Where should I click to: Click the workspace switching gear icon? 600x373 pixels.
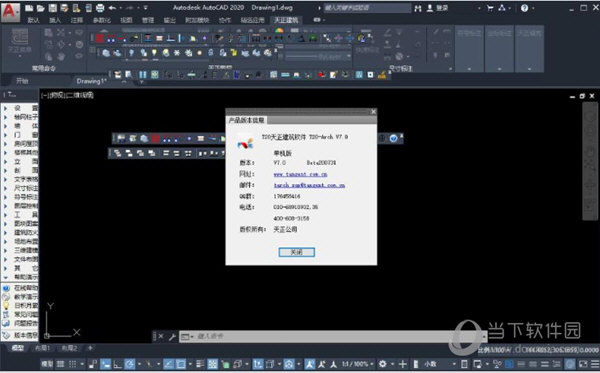tap(382, 364)
